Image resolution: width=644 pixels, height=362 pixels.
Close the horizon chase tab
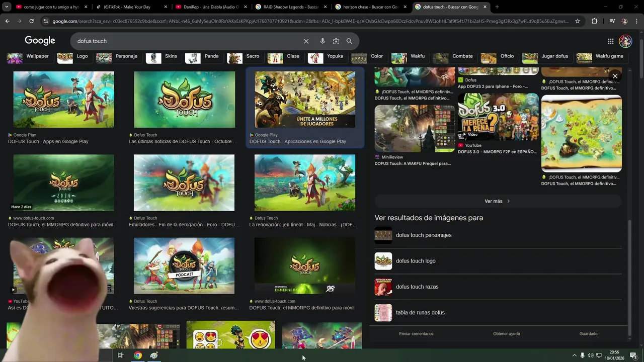pyautogui.click(x=405, y=7)
